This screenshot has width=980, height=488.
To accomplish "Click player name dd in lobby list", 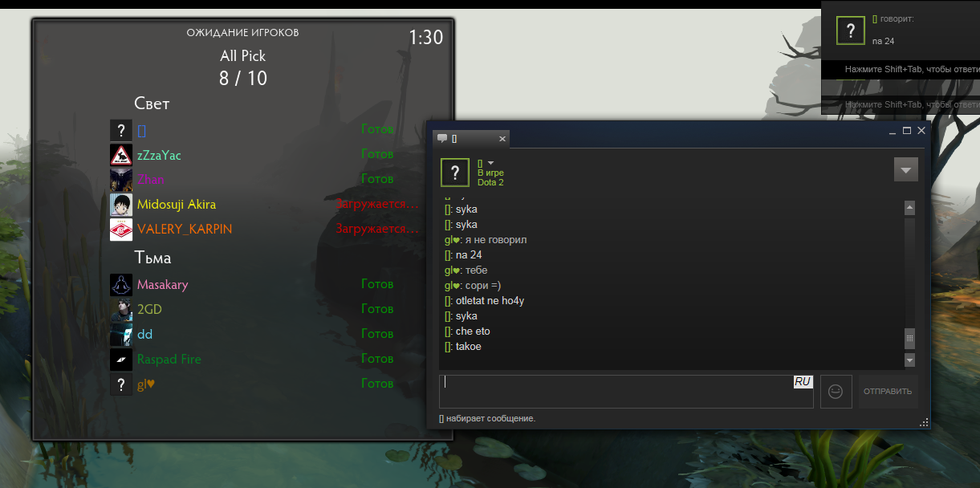I will (144, 335).
